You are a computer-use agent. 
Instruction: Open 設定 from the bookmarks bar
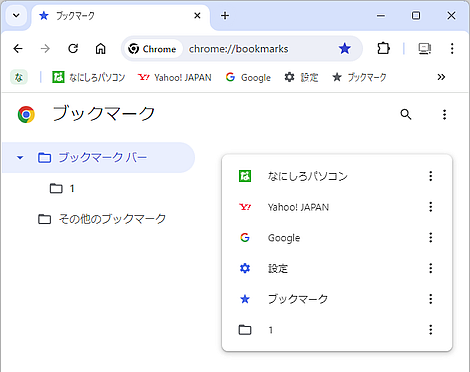coord(301,78)
